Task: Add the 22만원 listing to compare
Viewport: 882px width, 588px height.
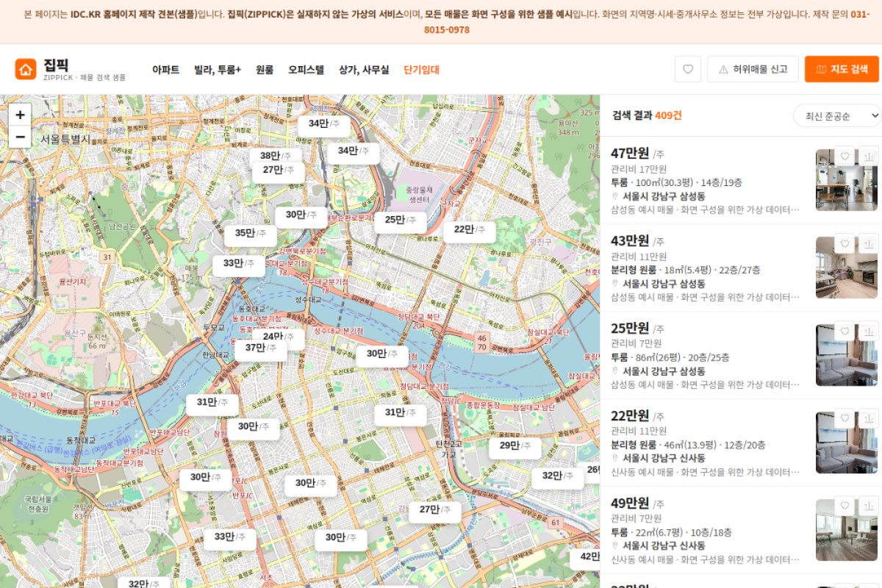Action: tap(868, 419)
